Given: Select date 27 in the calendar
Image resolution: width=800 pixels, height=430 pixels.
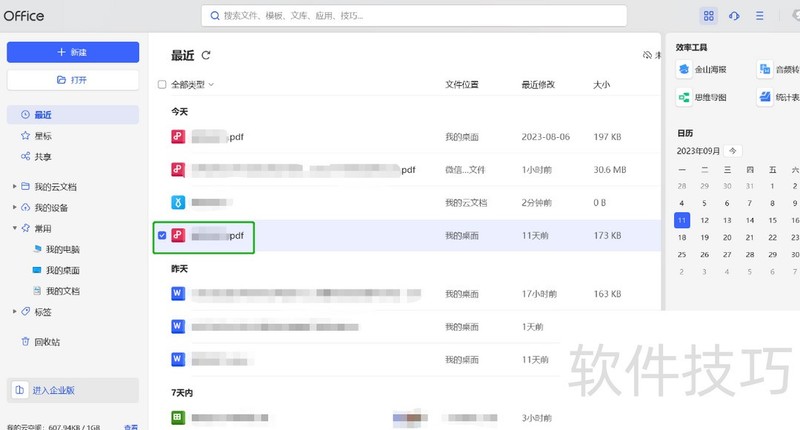Looking at the screenshot, I should coord(727,255).
